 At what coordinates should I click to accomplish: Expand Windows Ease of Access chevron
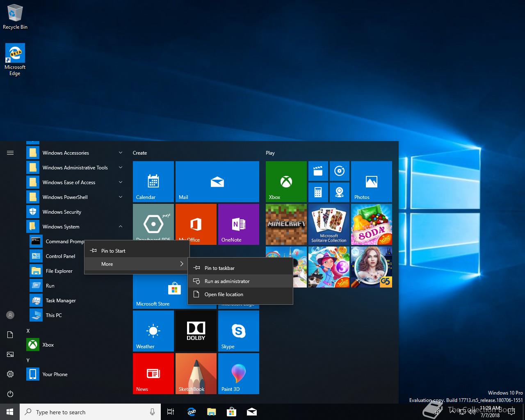click(121, 182)
